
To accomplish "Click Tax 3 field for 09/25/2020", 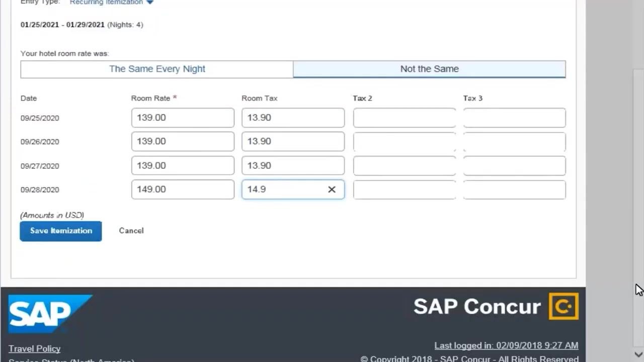I will click(514, 118).
